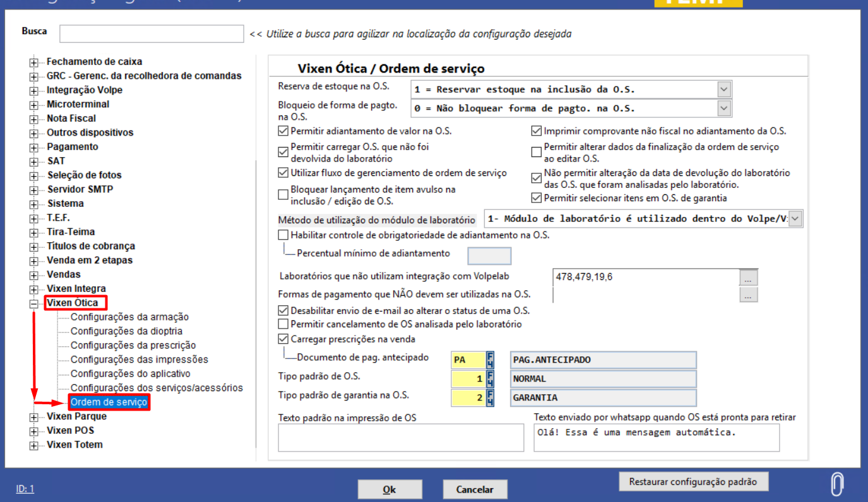868x502 pixels.
Task: Click F4 lookup icon beside GARANTIA type
Action: click(x=490, y=398)
